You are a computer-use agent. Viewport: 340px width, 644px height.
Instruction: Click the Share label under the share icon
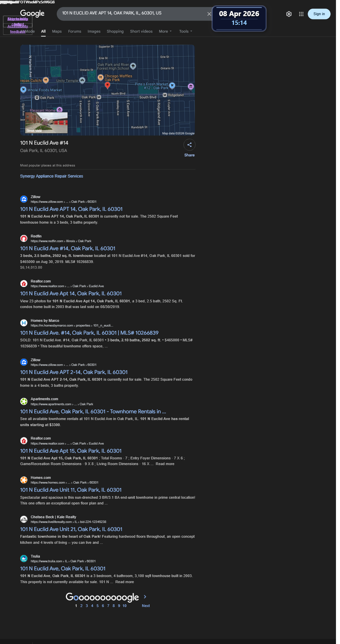[x=189, y=155]
